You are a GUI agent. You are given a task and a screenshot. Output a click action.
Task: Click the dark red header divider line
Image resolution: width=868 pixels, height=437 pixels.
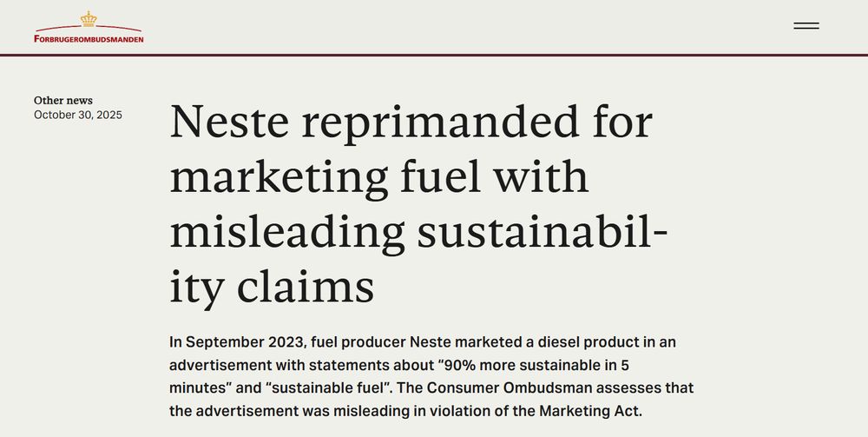[434, 55]
